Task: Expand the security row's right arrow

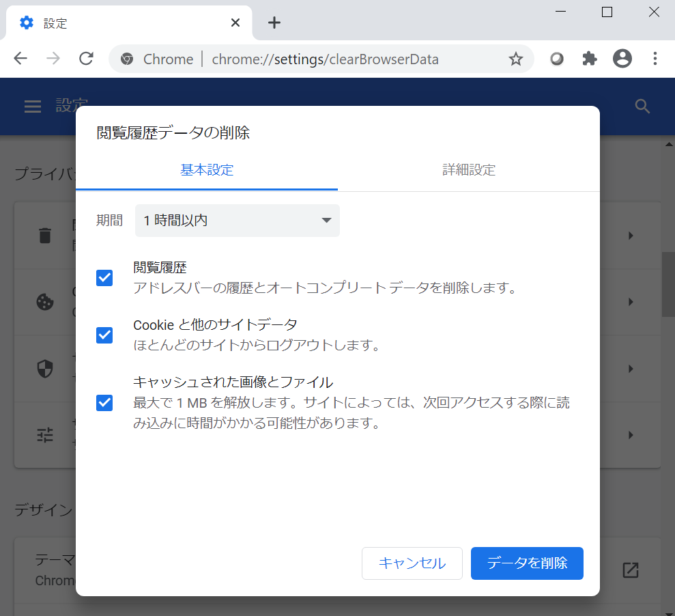Action: [631, 369]
